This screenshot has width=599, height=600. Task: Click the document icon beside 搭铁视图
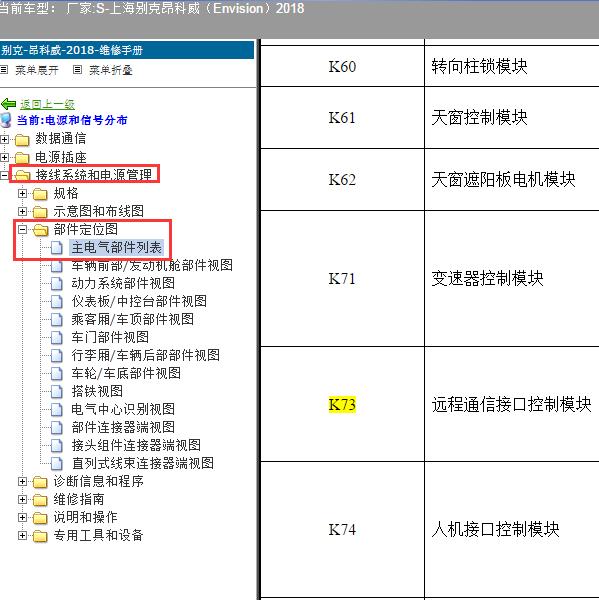coord(57,391)
